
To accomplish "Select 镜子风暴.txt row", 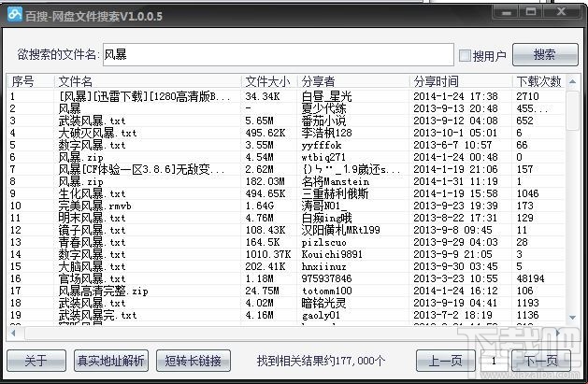I will tap(286, 230).
